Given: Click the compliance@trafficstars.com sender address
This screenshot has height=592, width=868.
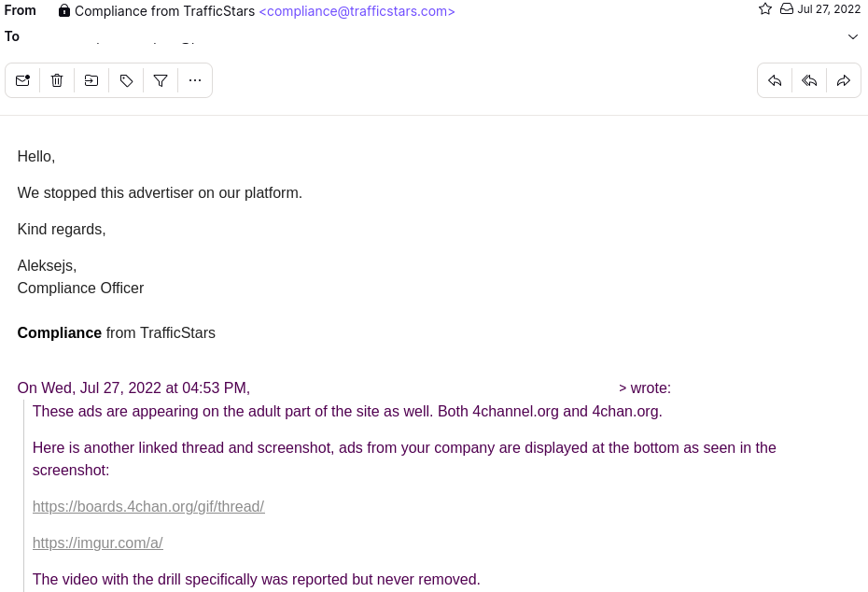Looking at the screenshot, I should click(x=357, y=11).
